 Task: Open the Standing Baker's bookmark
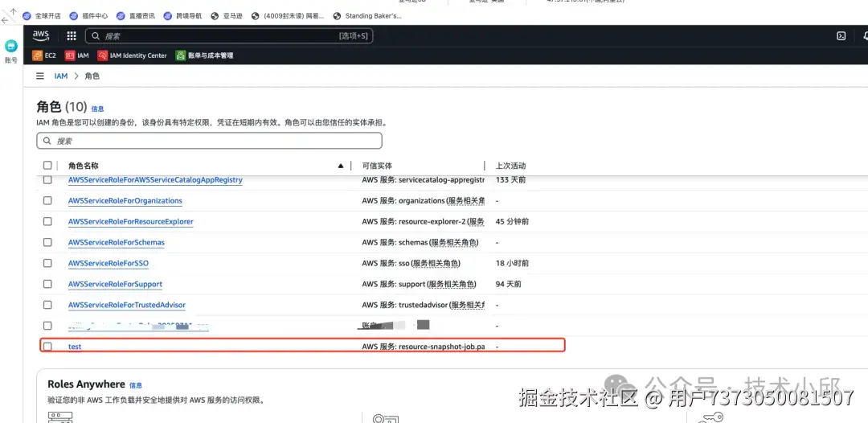point(367,16)
